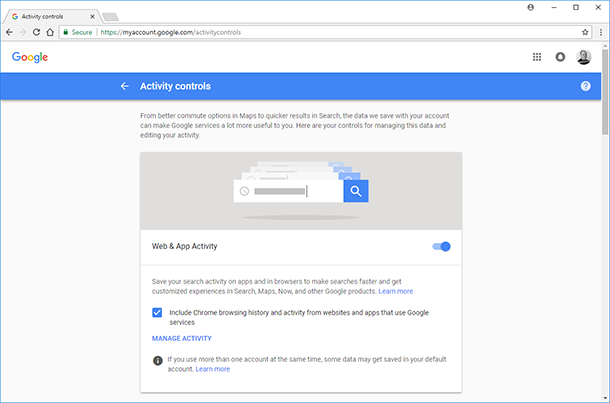Click the Google logo
The height and width of the screenshot is (403, 610).
point(30,57)
